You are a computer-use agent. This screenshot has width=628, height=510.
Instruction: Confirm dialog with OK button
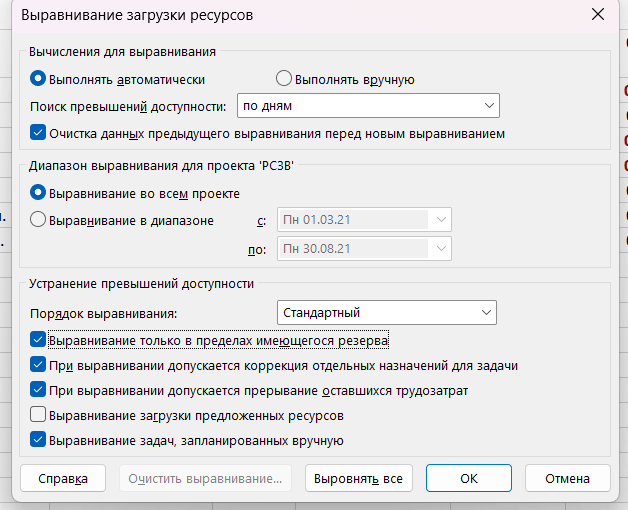pos(469,478)
